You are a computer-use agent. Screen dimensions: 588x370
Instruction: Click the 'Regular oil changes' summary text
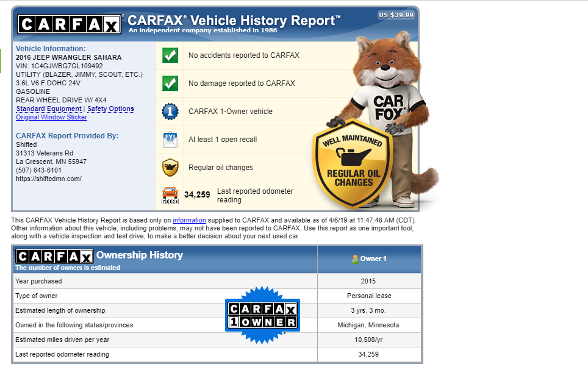(221, 168)
